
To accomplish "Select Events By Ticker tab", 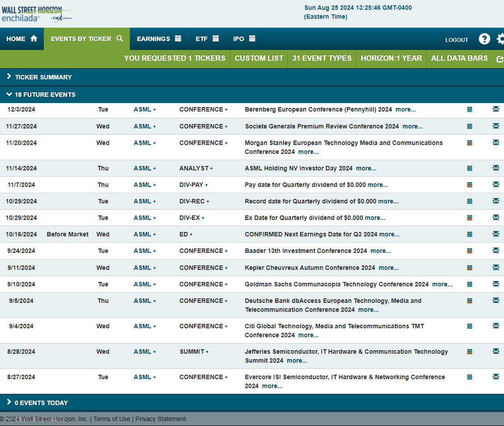I will 87,39.
